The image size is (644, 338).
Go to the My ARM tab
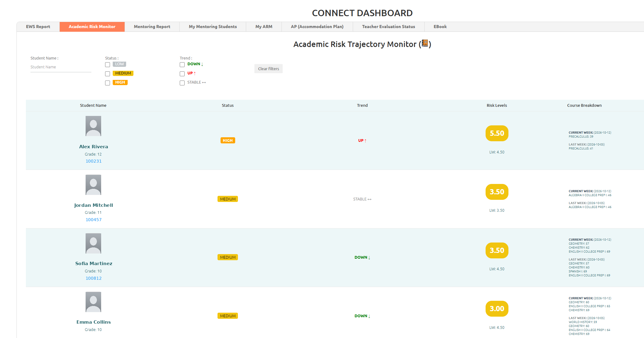tap(264, 27)
